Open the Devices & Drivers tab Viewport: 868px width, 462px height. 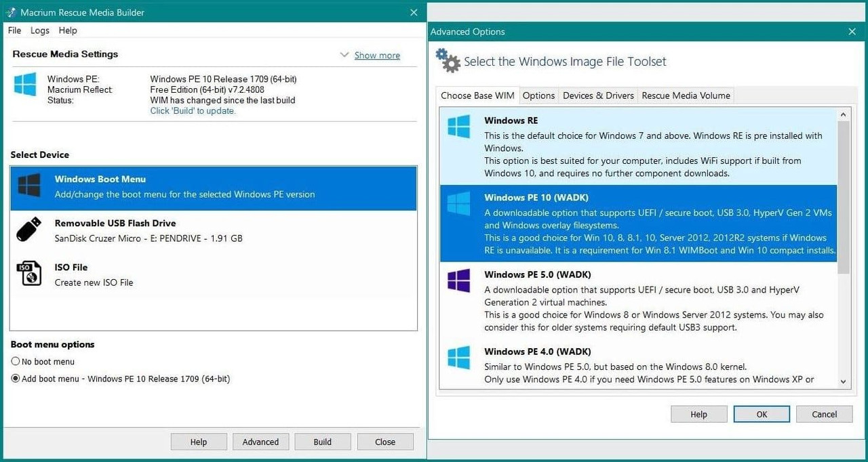(598, 96)
